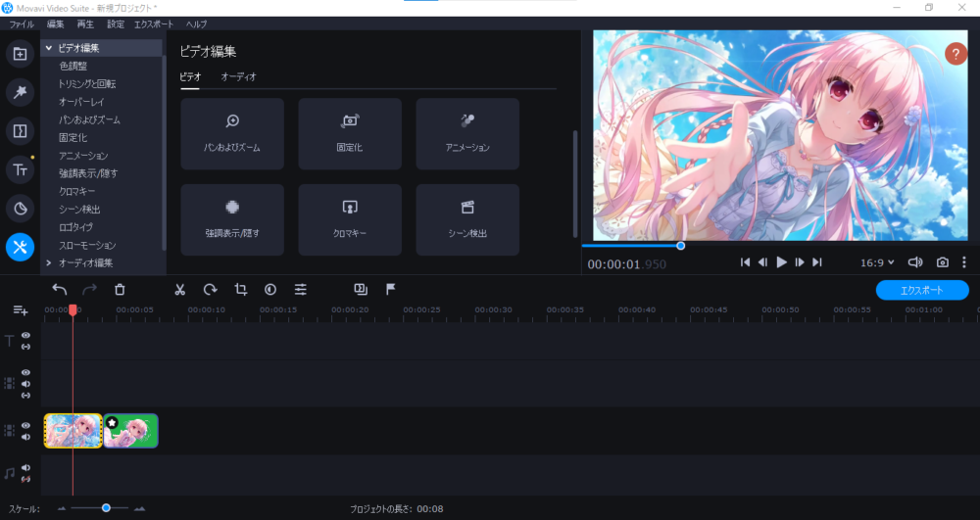Toggle the audio track link icon
Image resolution: width=980 pixels, height=520 pixels.
(25, 480)
